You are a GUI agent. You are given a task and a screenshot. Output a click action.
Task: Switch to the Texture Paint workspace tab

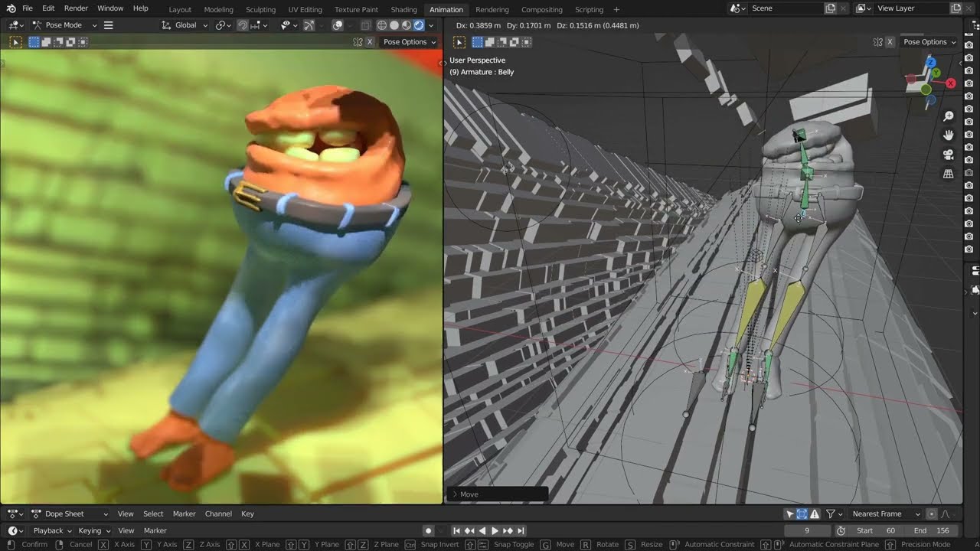[x=356, y=9]
